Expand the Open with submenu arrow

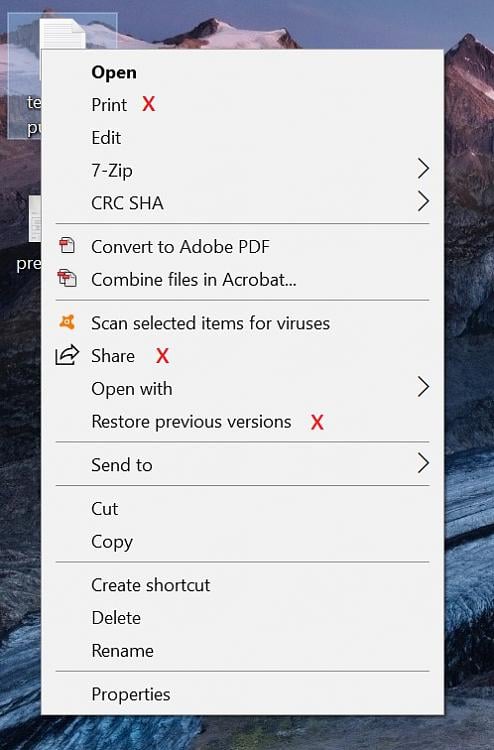pyautogui.click(x=423, y=387)
